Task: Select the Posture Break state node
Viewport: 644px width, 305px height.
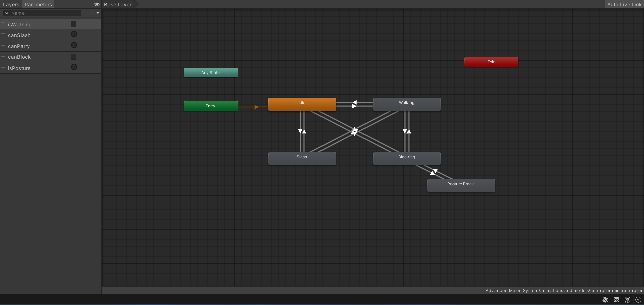Action: [461, 185]
